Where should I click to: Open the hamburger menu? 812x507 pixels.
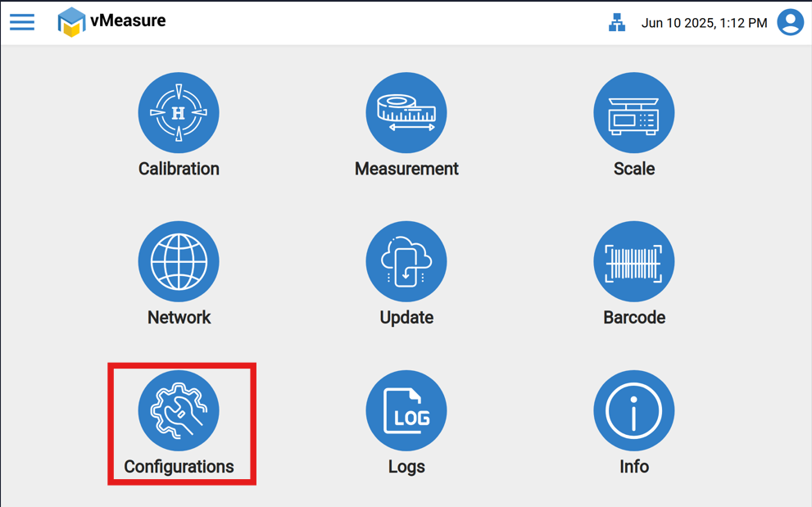tap(22, 22)
